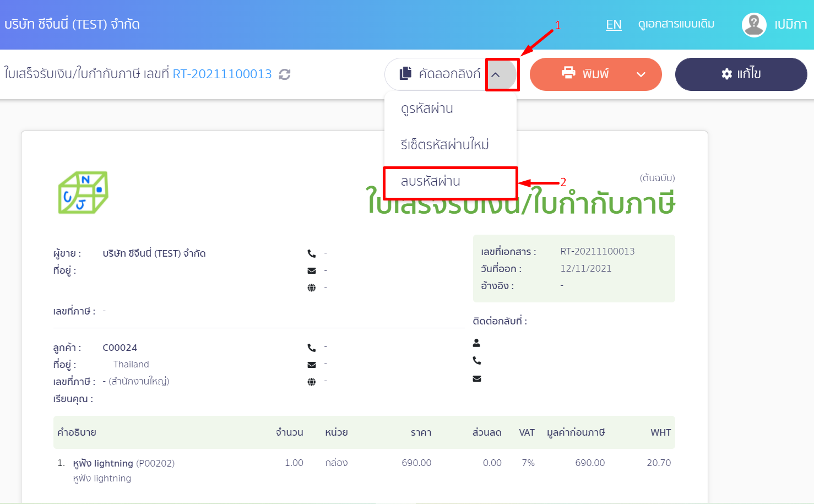Click the (ต้นฉบับ) original label

pos(658,178)
